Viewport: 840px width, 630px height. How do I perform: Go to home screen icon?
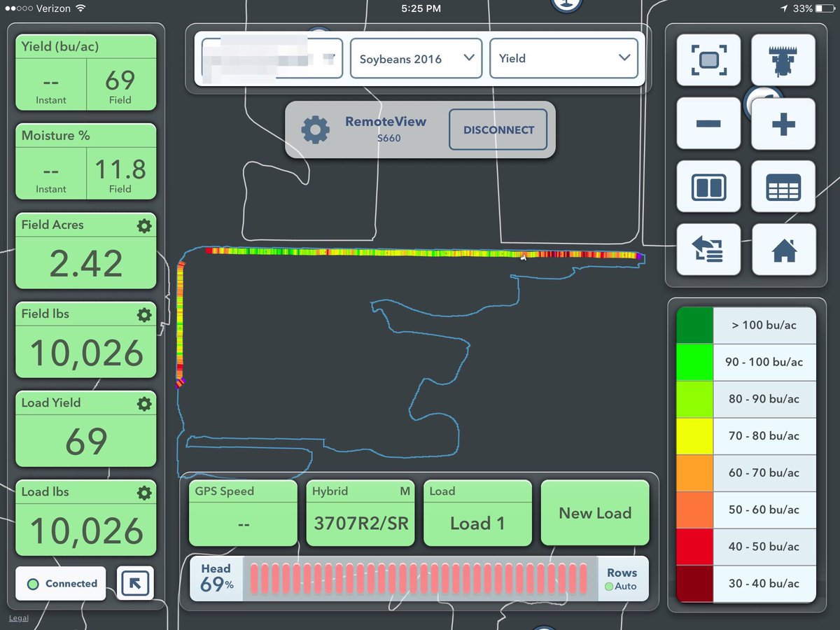[x=783, y=250]
